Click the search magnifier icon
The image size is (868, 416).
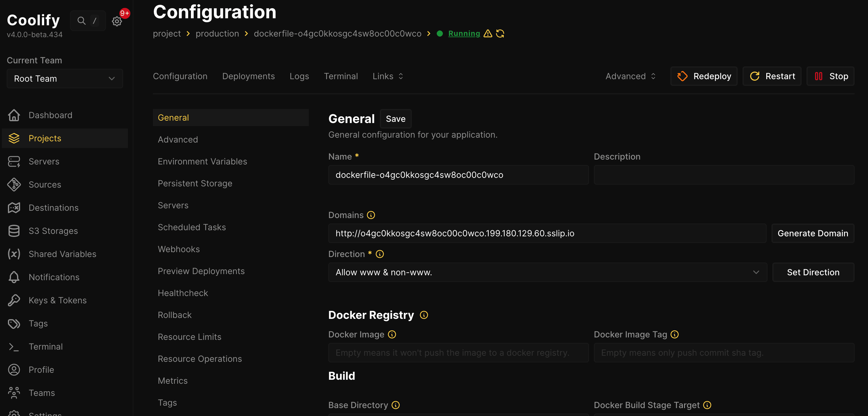point(81,21)
